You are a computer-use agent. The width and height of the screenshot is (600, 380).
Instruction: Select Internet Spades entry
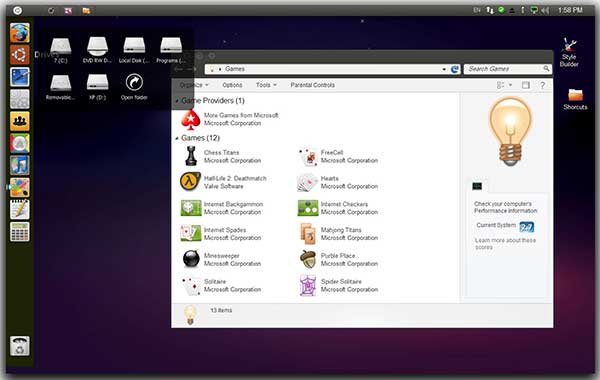[x=221, y=233]
